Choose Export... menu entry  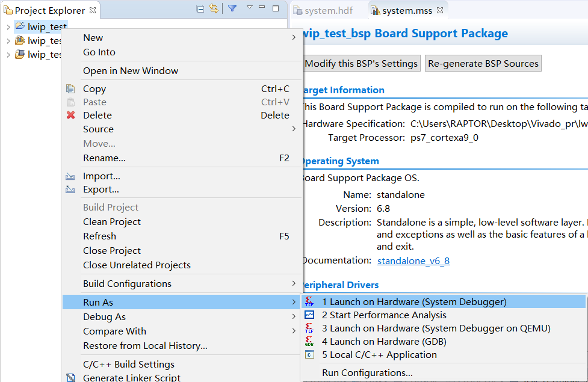(x=182, y=189)
